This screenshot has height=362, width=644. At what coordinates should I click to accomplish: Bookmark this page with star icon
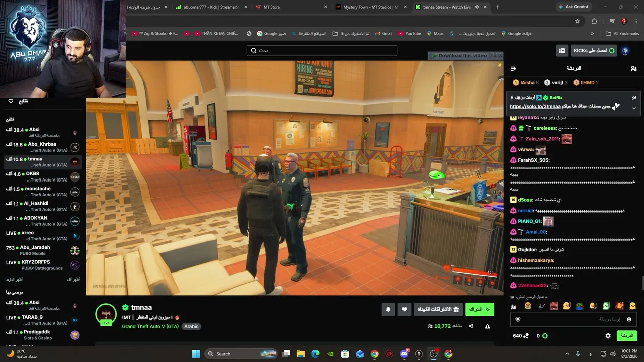coord(577,21)
